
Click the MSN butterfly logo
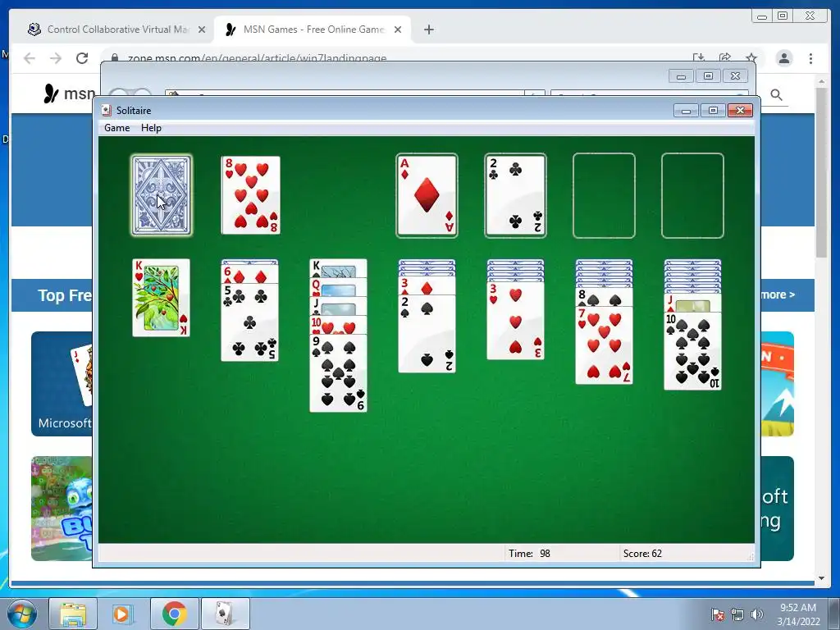pyautogui.click(x=51, y=94)
